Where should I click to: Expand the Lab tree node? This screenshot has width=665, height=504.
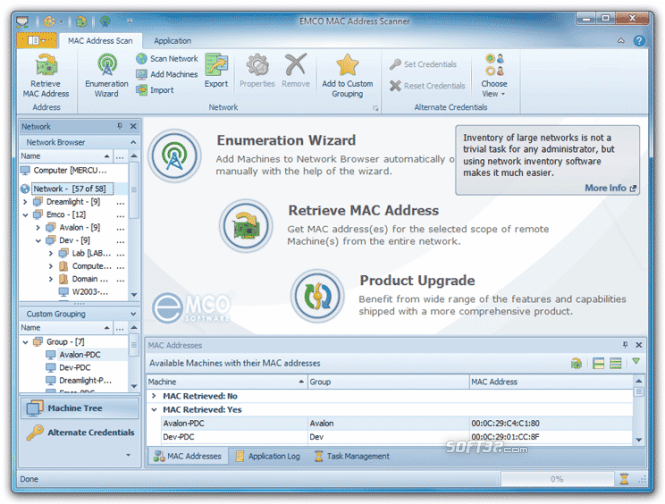[50, 253]
